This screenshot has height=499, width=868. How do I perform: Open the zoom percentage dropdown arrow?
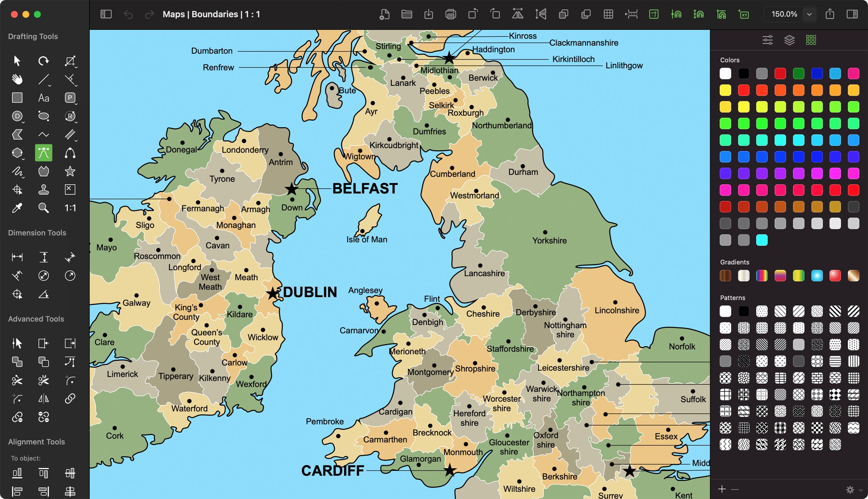coord(809,14)
